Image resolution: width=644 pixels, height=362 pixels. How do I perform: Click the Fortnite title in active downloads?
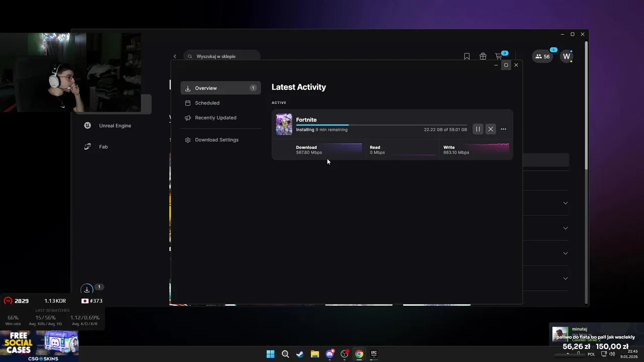point(306,120)
